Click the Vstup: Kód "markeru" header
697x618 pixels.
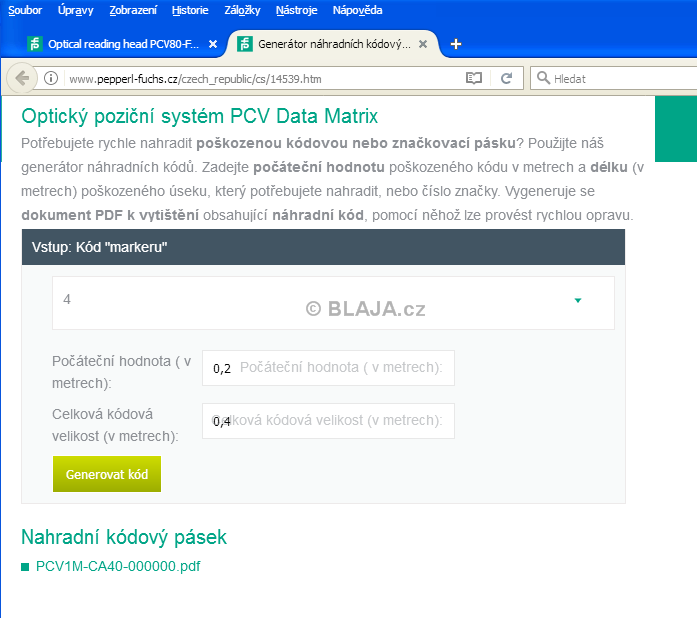click(x=324, y=247)
